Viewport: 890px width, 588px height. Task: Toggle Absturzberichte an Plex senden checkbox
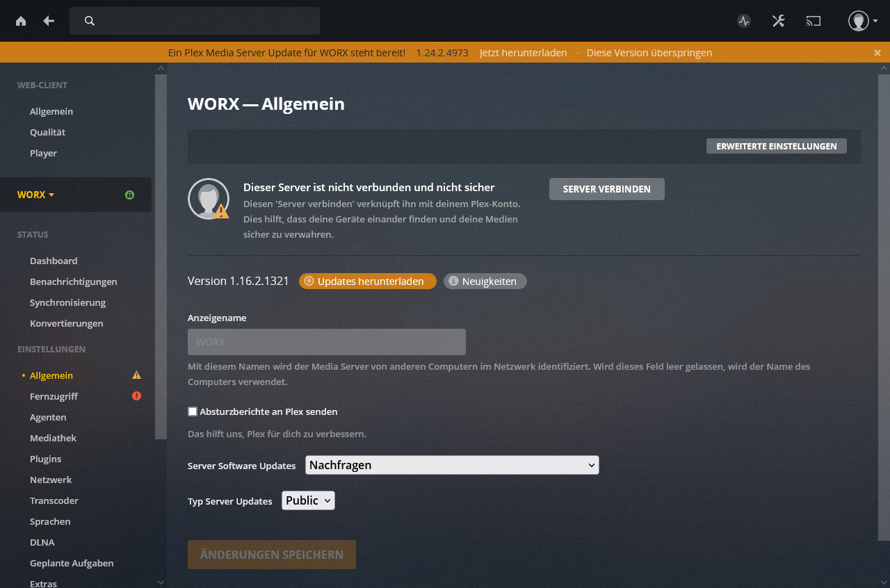point(193,411)
